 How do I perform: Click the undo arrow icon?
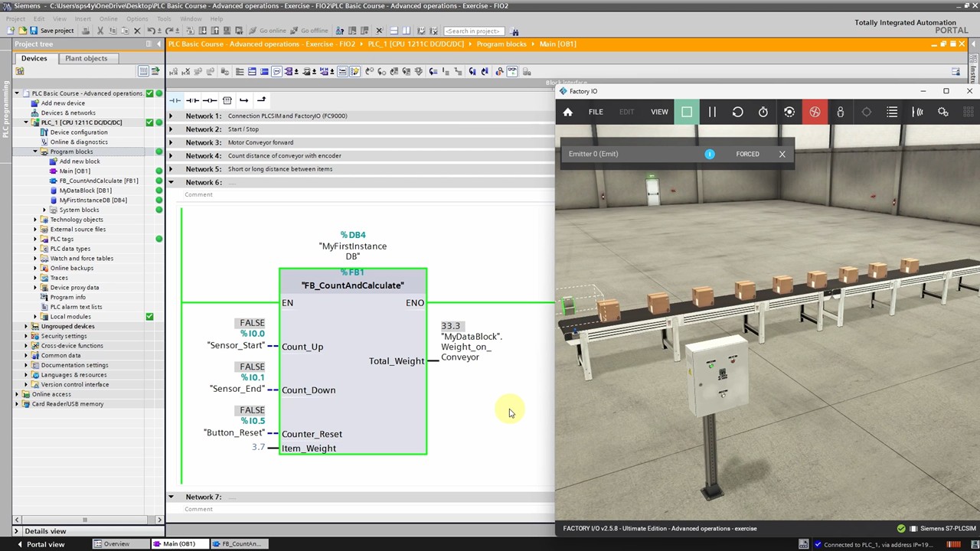coord(152,31)
